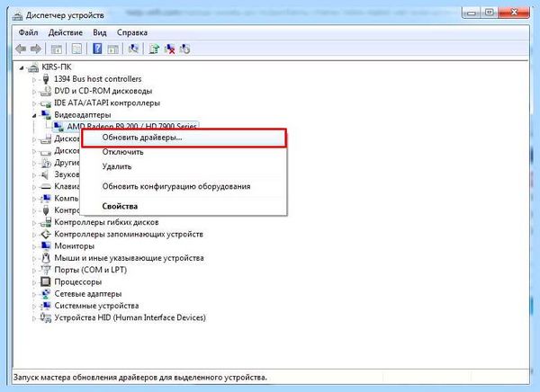Open Properties via the toolbar icon
The width and height of the screenshot is (540, 392).
pyautogui.click(x=76, y=49)
